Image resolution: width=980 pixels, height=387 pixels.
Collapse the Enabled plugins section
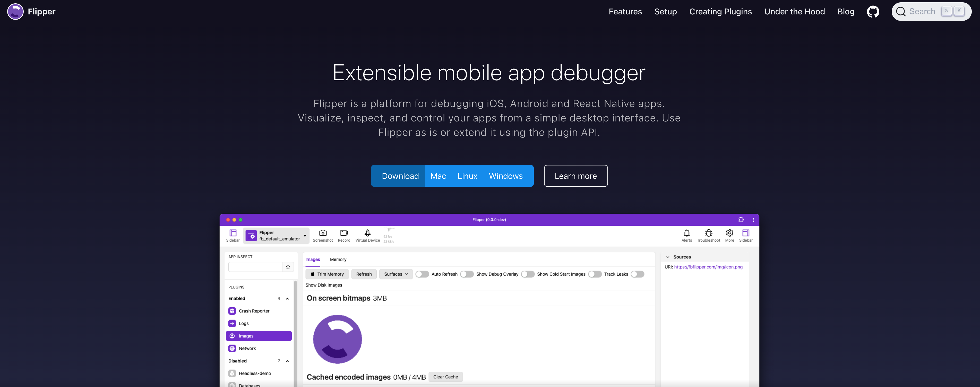(x=287, y=299)
